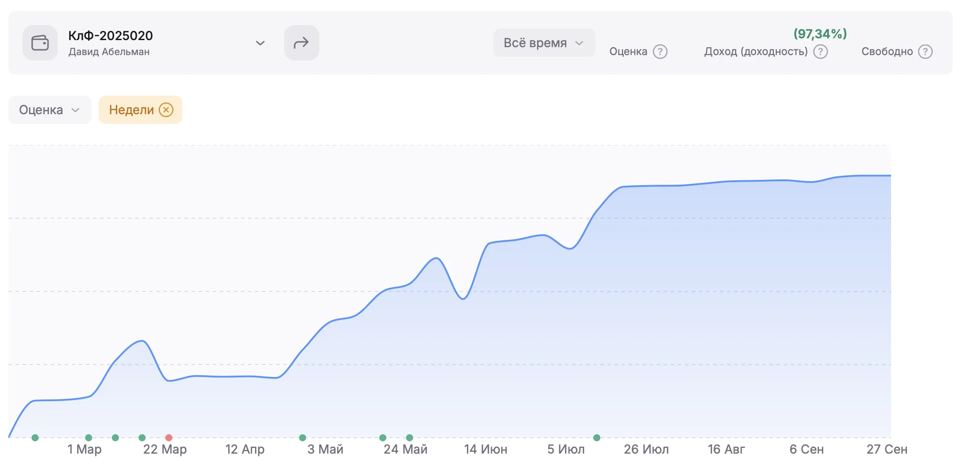The image size is (980, 462).
Task: Click the green marker after 5 Июл
Action: (x=597, y=438)
